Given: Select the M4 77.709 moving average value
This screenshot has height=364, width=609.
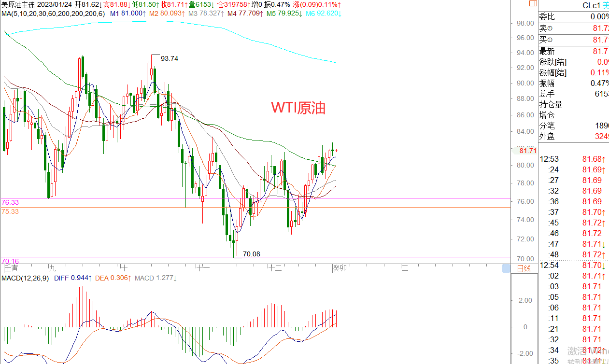Looking at the screenshot, I should [245, 13].
